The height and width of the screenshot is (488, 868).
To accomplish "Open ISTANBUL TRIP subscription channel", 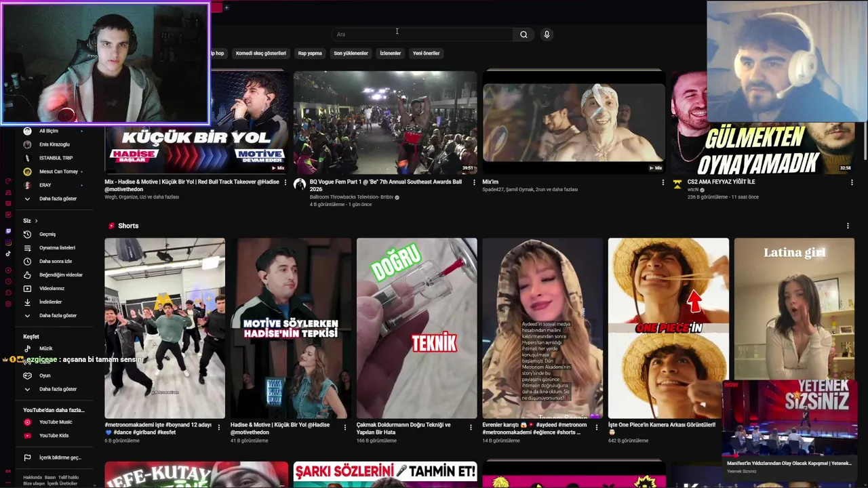I will point(55,158).
